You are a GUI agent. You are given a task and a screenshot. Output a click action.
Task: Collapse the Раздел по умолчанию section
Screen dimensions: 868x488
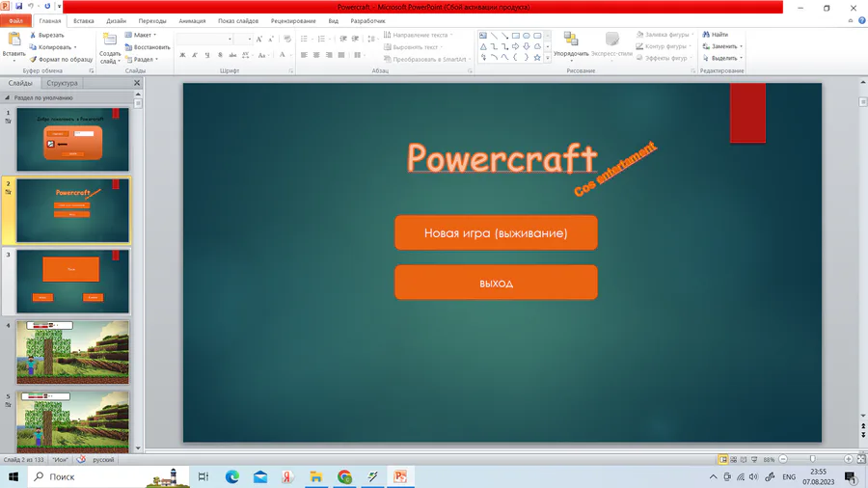(7, 98)
